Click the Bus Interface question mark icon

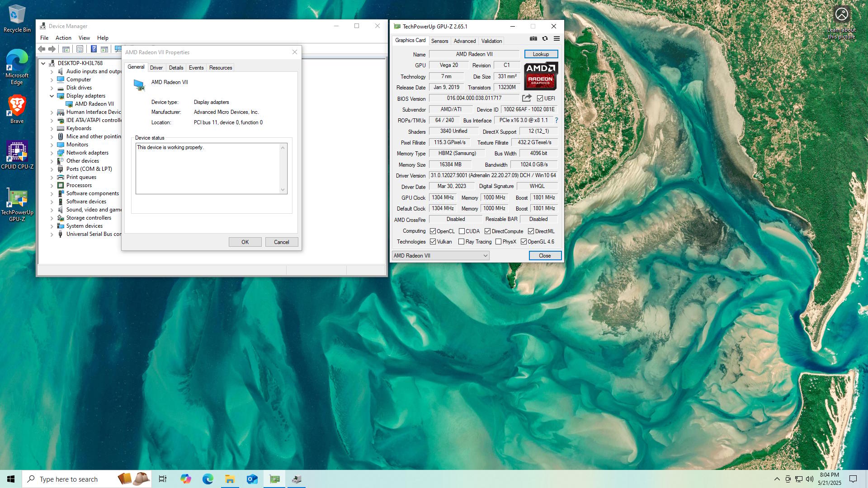coord(557,120)
